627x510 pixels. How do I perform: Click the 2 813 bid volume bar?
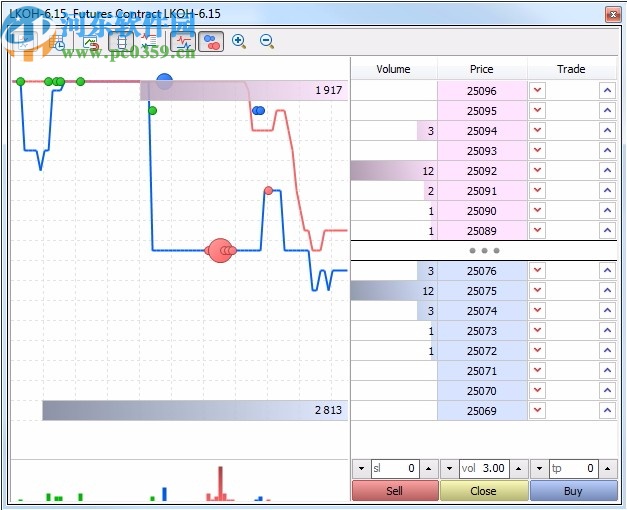tap(195, 410)
